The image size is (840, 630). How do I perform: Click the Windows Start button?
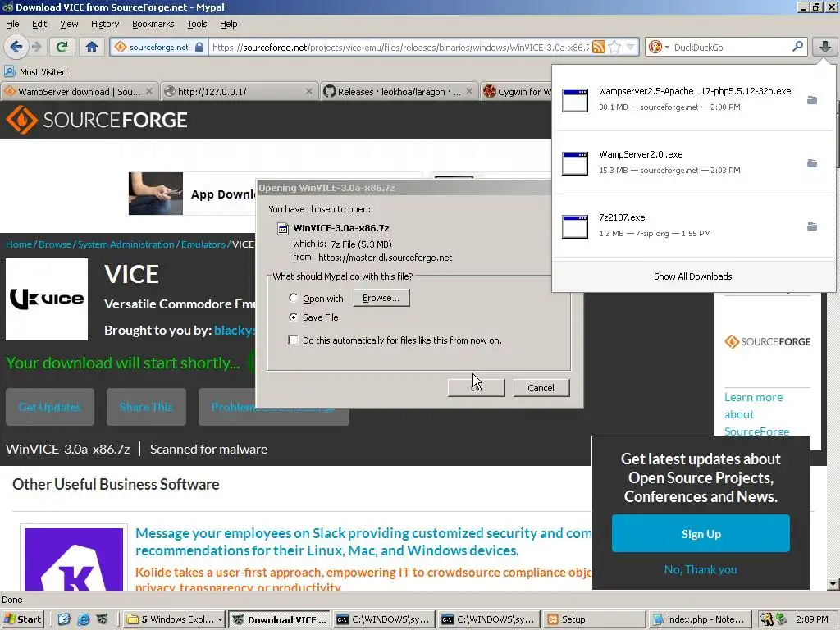coord(22,619)
